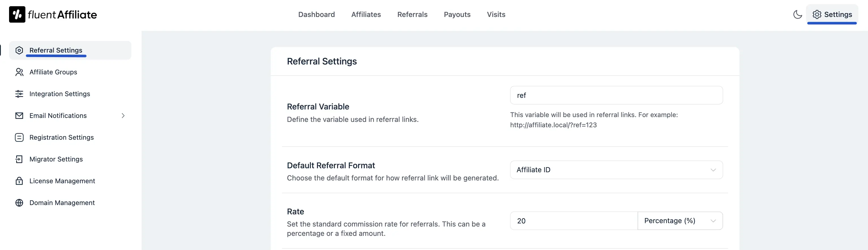Image resolution: width=868 pixels, height=250 pixels.
Task: Open Email Notifications in sidebar
Action: 70,116
